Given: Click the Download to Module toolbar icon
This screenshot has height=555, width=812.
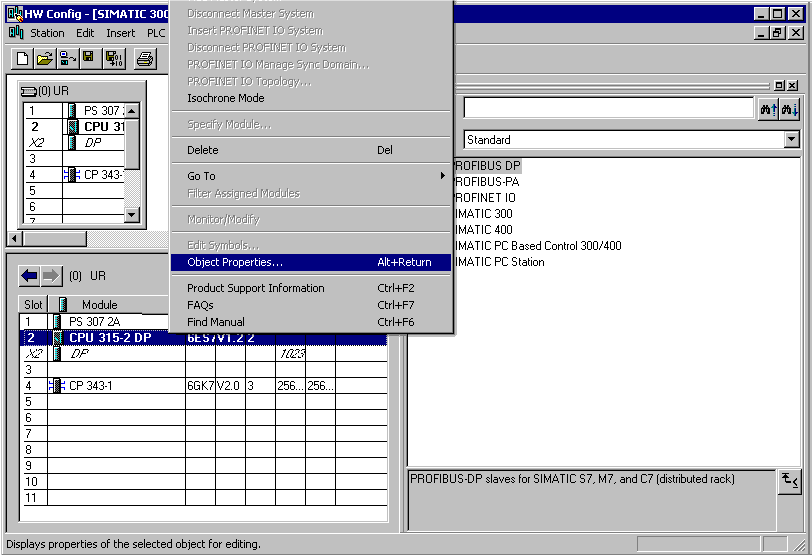Looking at the screenshot, I should pyautogui.click(x=113, y=59).
